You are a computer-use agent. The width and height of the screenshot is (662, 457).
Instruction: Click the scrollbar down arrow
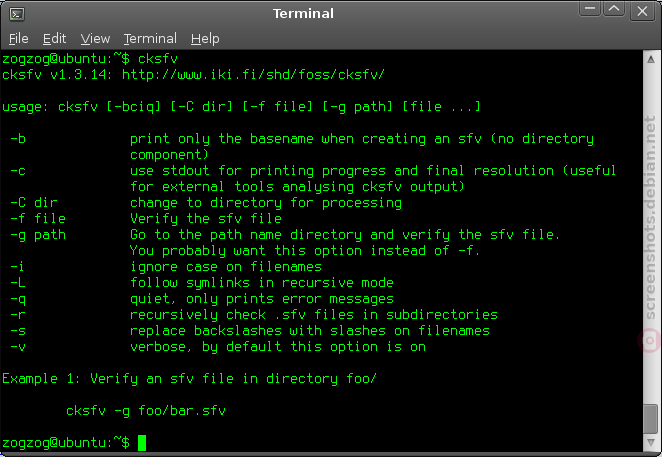pos(651,442)
